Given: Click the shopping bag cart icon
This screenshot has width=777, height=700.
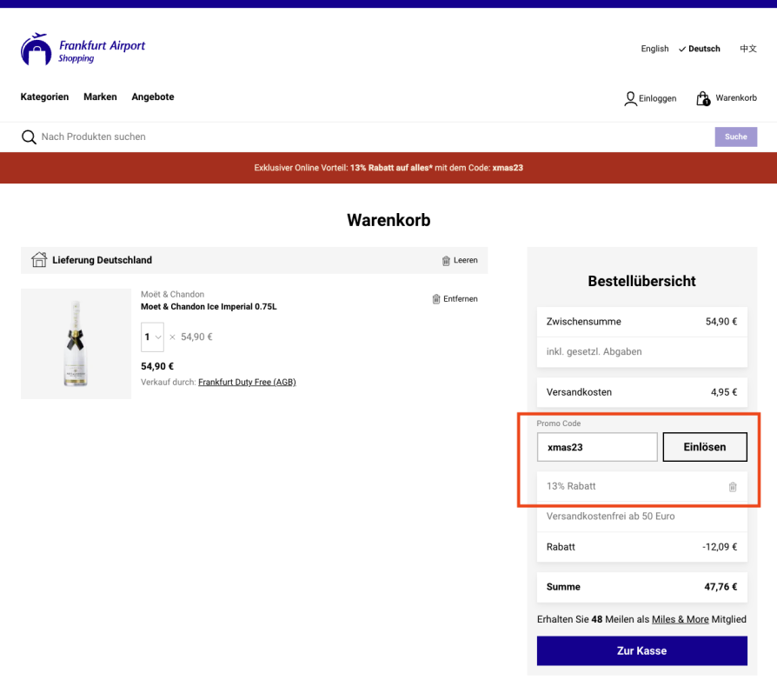Looking at the screenshot, I should (x=702, y=98).
